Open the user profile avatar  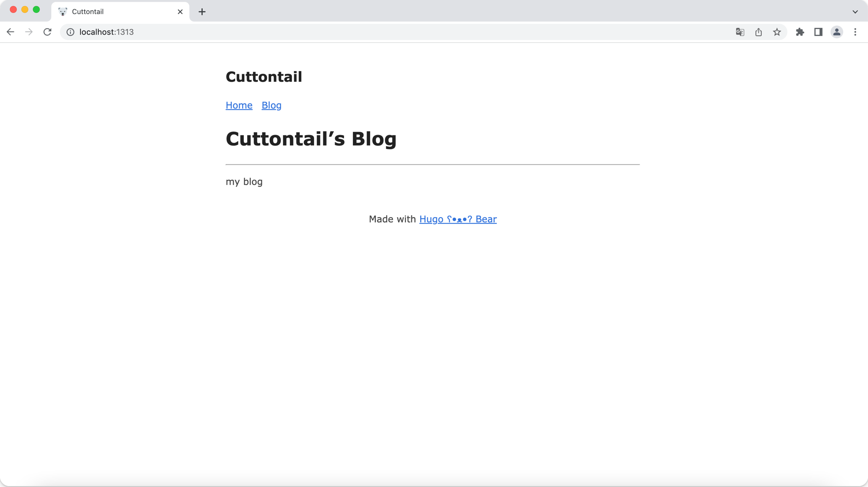tap(837, 32)
